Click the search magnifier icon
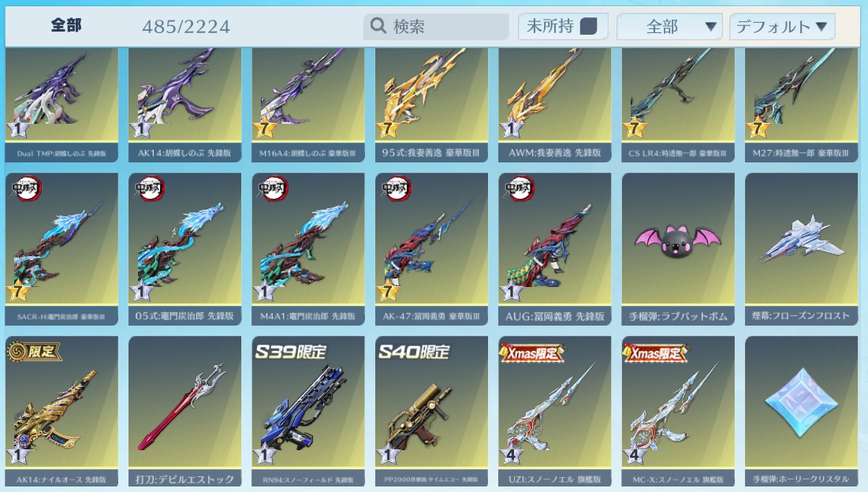The height and width of the screenshot is (492, 868). (x=378, y=25)
